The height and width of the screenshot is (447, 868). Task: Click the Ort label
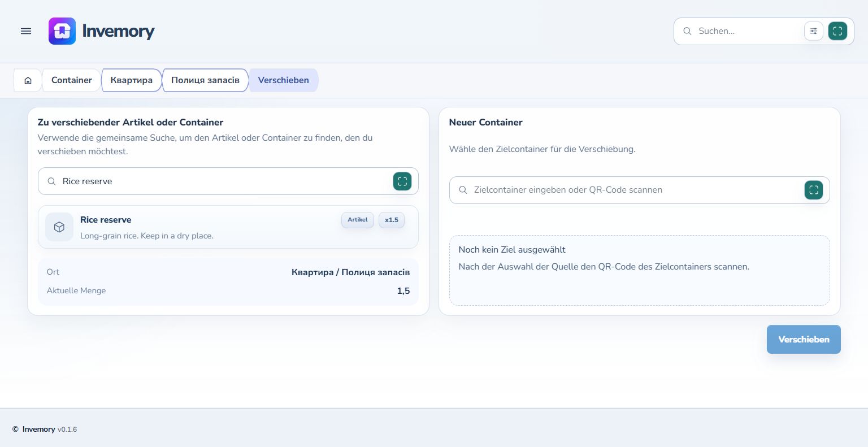coord(53,272)
